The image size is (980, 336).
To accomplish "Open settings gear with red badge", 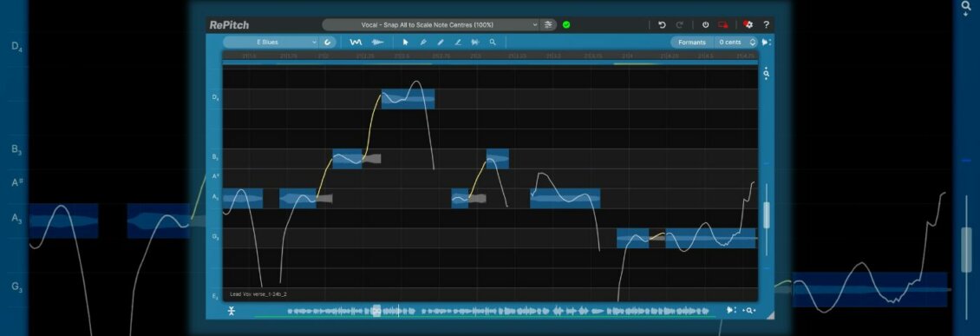I will 748,25.
